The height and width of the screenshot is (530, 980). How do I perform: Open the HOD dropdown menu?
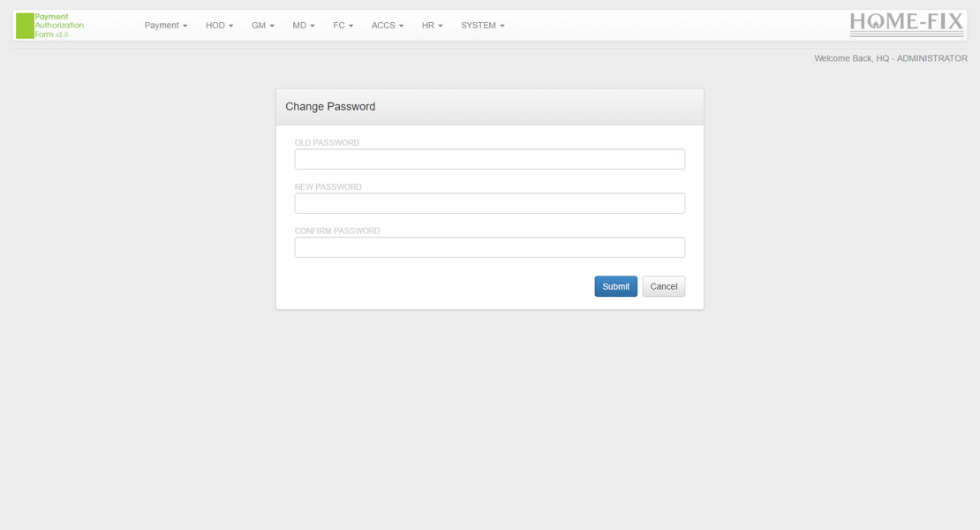click(218, 26)
